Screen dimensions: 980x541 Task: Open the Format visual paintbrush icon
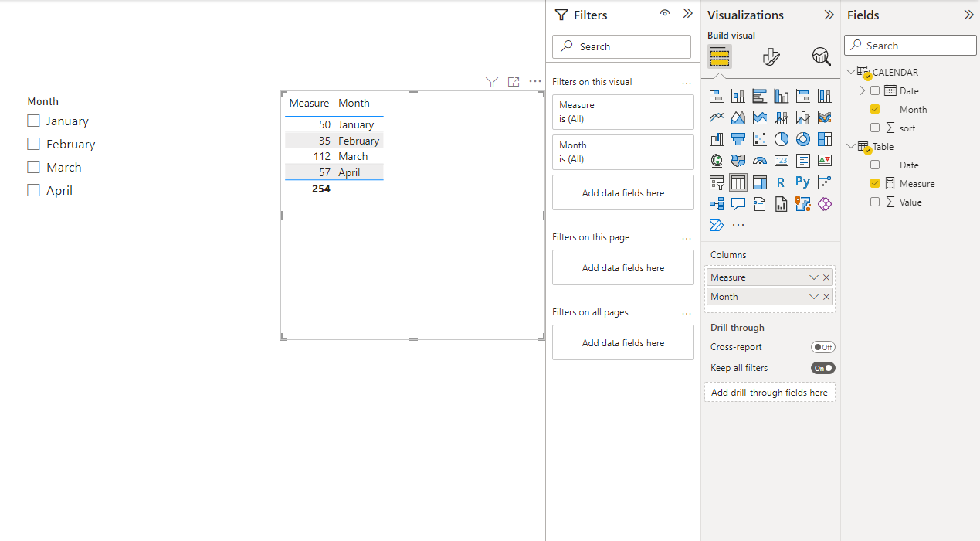pyautogui.click(x=771, y=56)
